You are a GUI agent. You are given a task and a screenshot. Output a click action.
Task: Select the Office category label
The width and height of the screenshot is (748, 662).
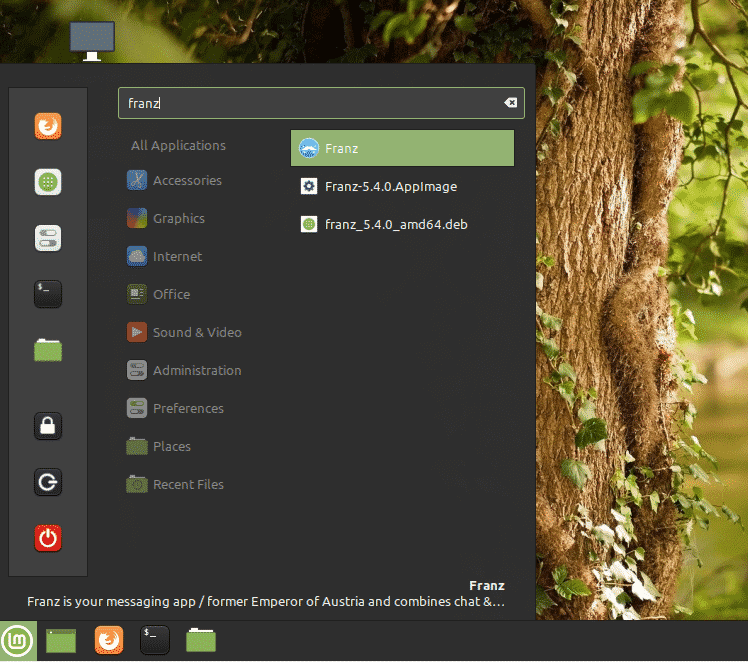pyautogui.click(x=172, y=294)
